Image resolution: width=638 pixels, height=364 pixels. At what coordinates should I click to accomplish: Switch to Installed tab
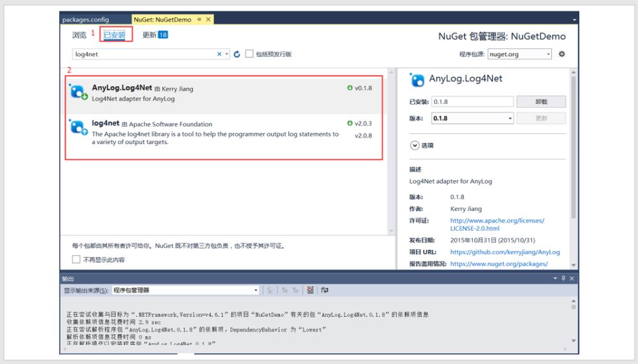click(114, 35)
